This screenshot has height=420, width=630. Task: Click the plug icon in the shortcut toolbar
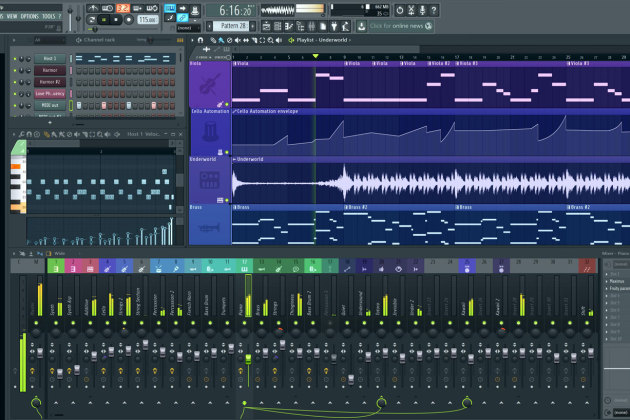click(334, 26)
